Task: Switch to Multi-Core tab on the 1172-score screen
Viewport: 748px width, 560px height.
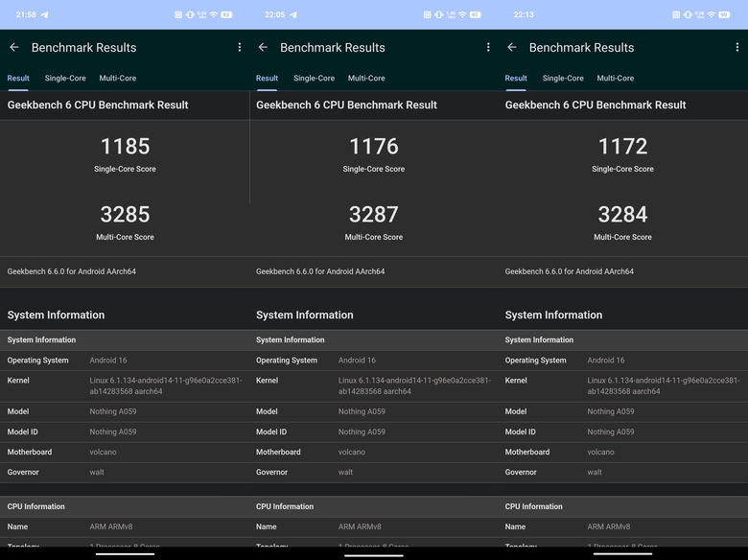Action: 615,79
